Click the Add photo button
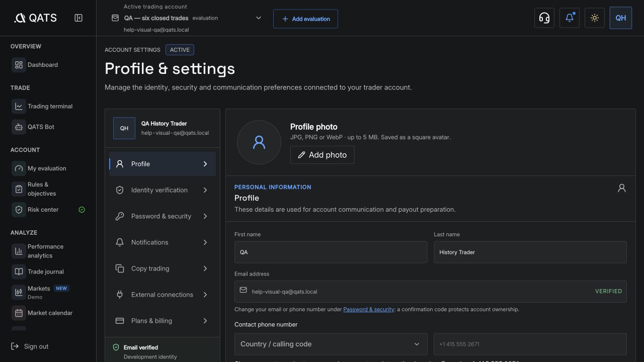 point(322,155)
